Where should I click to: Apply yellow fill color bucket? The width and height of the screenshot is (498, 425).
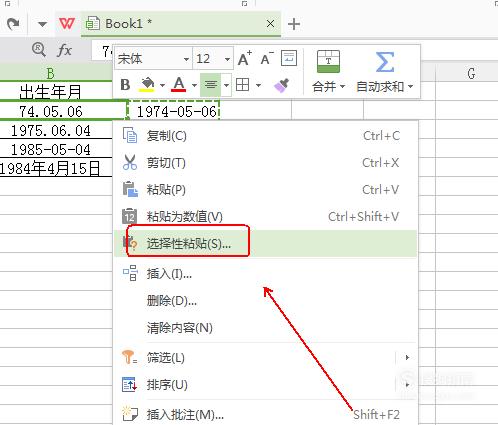pos(147,85)
